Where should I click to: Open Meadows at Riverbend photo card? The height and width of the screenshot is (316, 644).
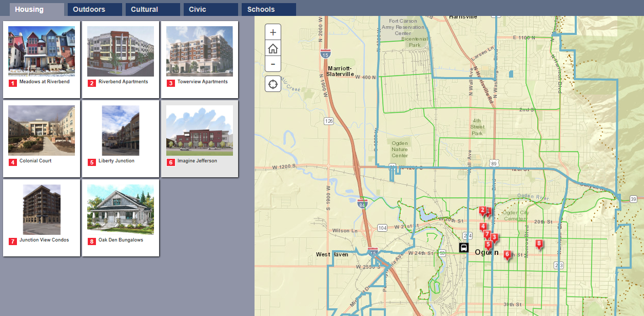pos(42,60)
